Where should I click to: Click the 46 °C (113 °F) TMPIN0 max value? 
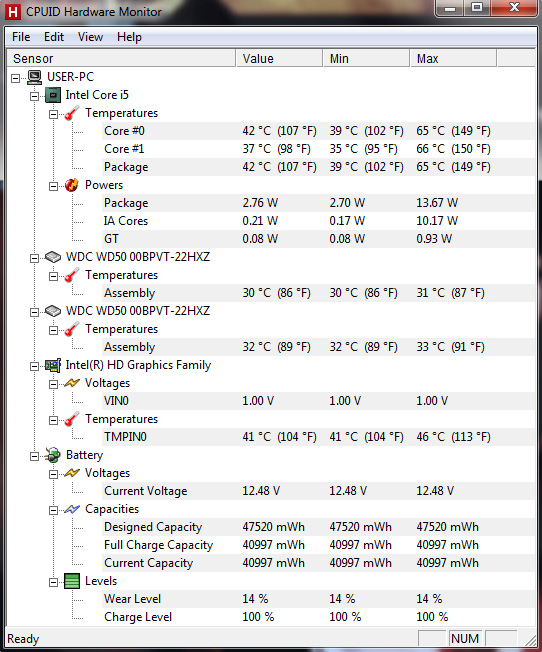pyautogui.click(x=453, y=437)
